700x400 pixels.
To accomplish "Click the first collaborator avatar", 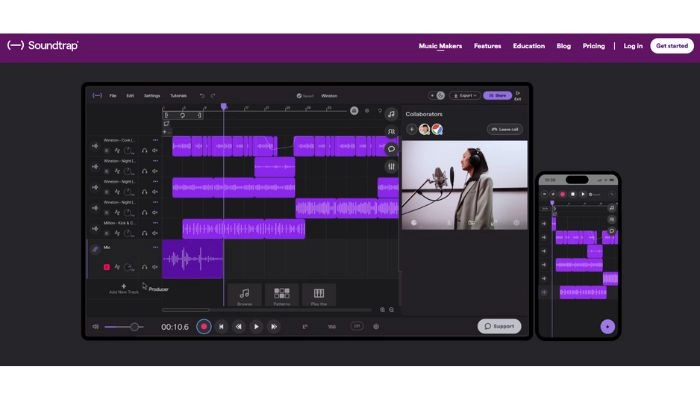I will [x=424, y=129].
